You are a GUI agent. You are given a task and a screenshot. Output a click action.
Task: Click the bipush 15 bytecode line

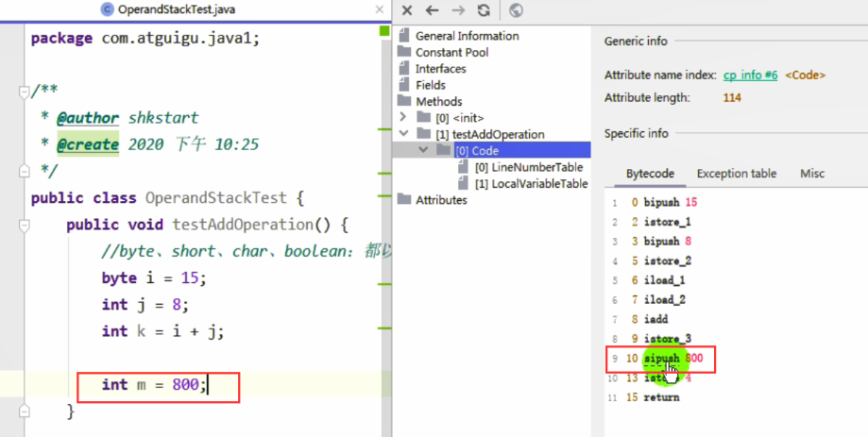click(671, 203)
